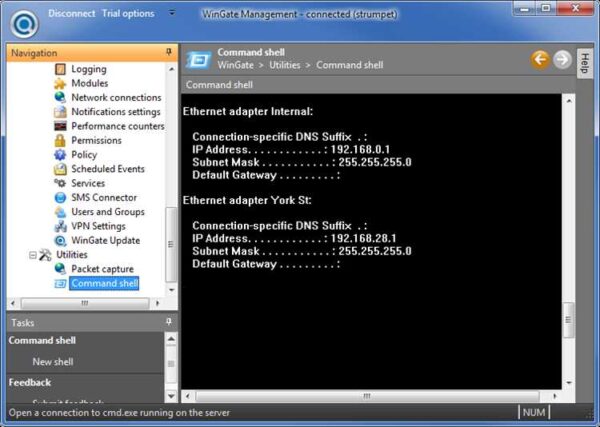
Task: Select Users and Groups in navigation
Action: [x=108, y=212]
